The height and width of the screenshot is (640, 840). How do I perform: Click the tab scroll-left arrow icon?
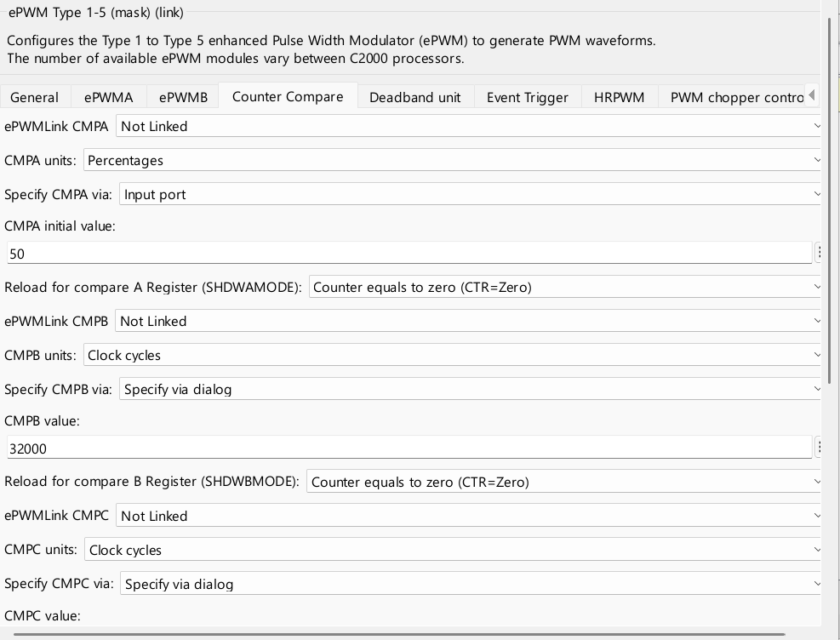(812, 95)
